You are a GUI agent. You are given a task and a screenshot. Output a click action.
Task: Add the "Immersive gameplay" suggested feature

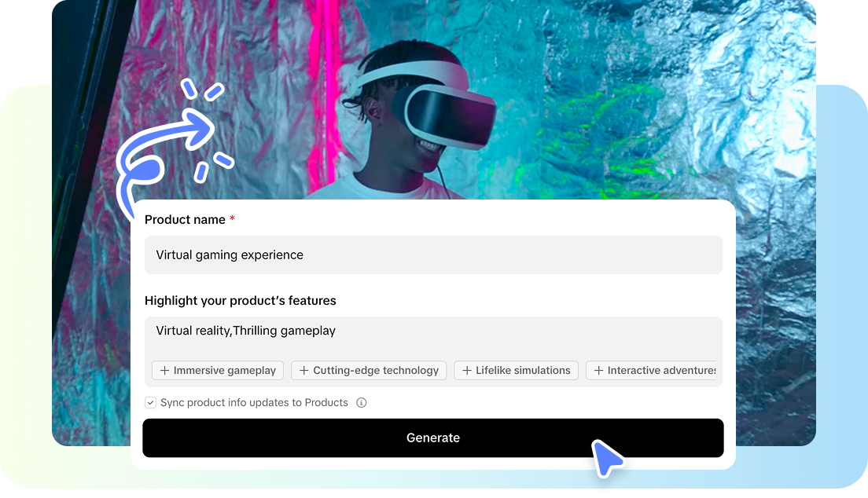(x=217, y=370)
